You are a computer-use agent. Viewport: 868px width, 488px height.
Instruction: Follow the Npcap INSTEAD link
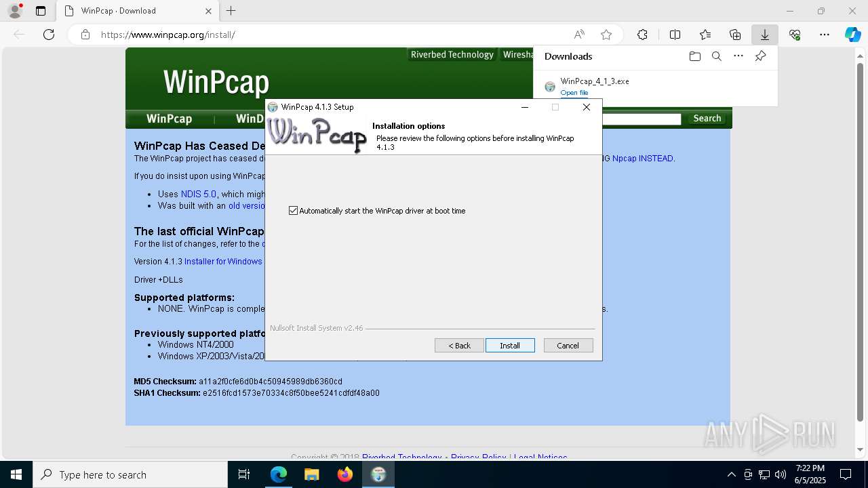(x=643, y=159)
